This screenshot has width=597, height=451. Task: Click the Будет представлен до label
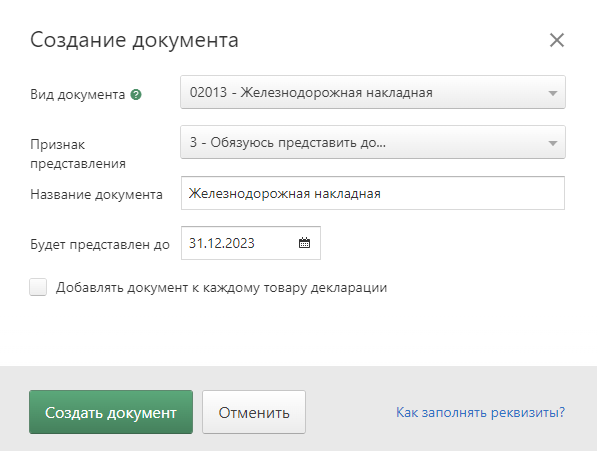click(100, 244)
